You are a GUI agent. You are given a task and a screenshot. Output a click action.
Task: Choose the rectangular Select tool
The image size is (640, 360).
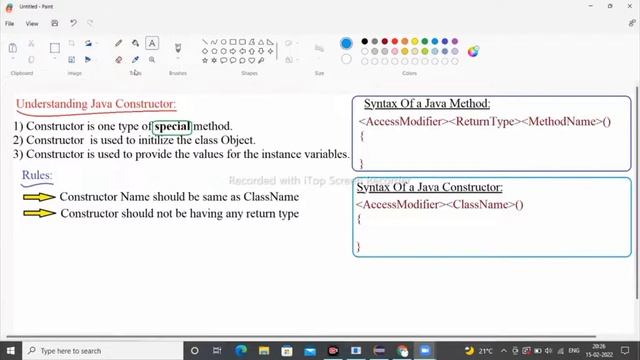tap(55, 48)
